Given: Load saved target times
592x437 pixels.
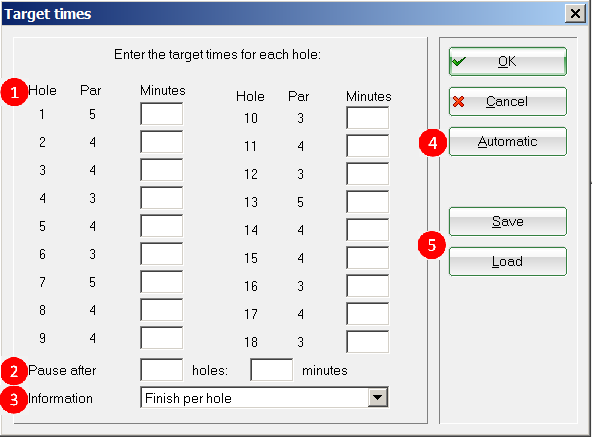Looking at the screenshot, I should pyautogui.click(x=507, y=262).
